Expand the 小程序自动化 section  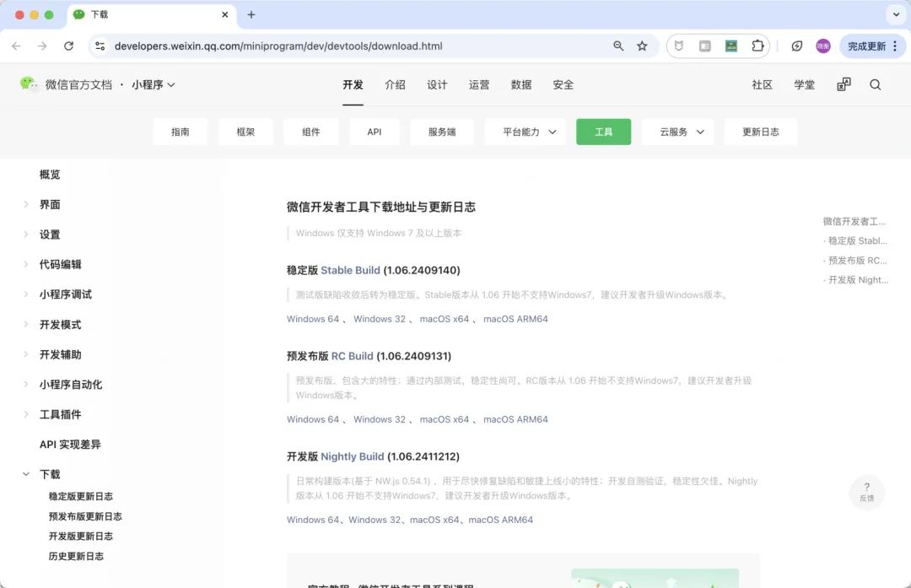tap(26, 384)
